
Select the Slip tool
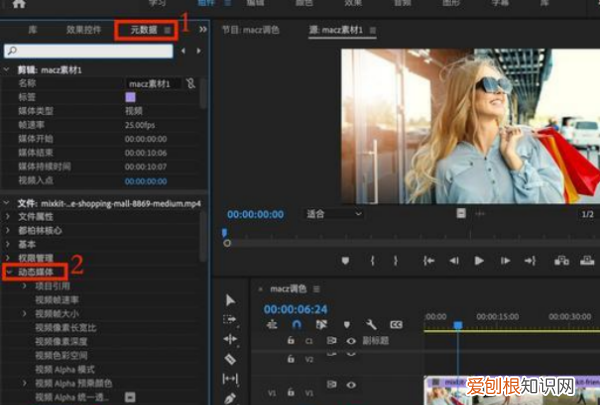coord(230,379)
